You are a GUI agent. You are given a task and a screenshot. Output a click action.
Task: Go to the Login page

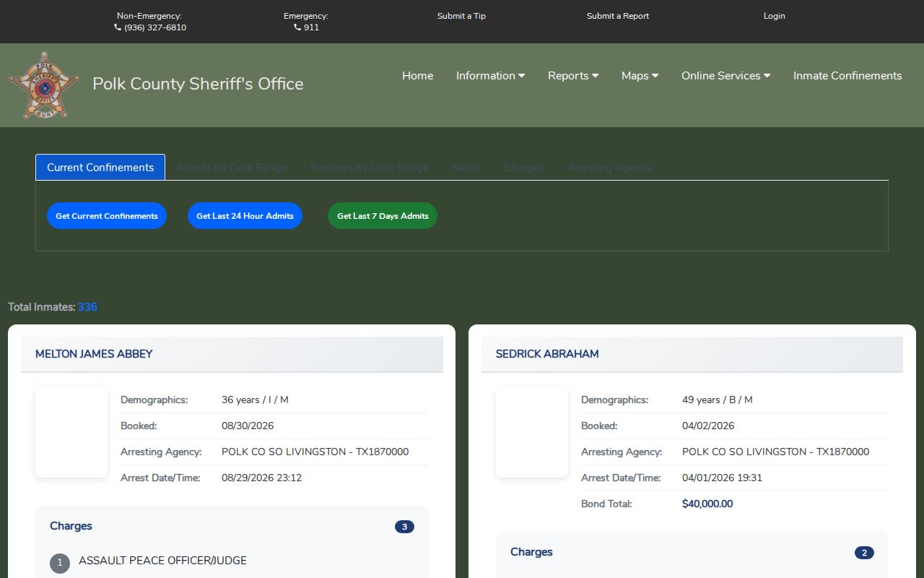[774, 16]
